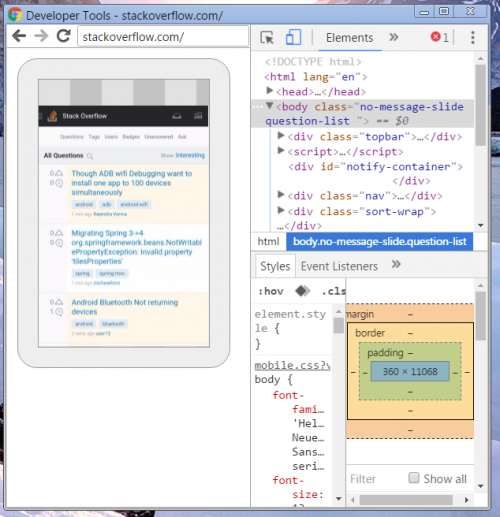
Task: Open the achievements icon in Stack Overflow topbar
Action: 198,116
